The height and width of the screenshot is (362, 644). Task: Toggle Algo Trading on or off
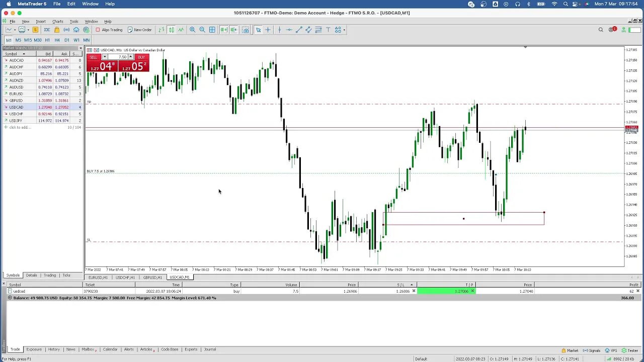pyautogui.click(x=109, y=30)
